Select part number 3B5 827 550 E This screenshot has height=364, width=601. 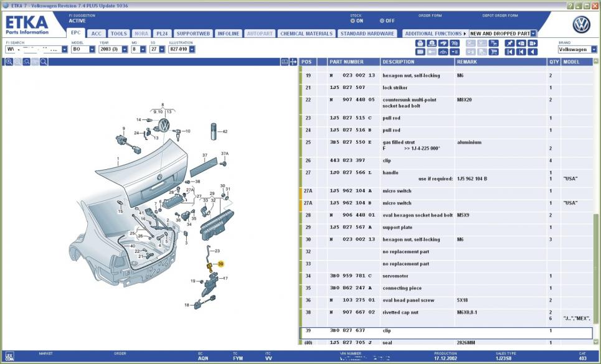[x=351, y=142]
